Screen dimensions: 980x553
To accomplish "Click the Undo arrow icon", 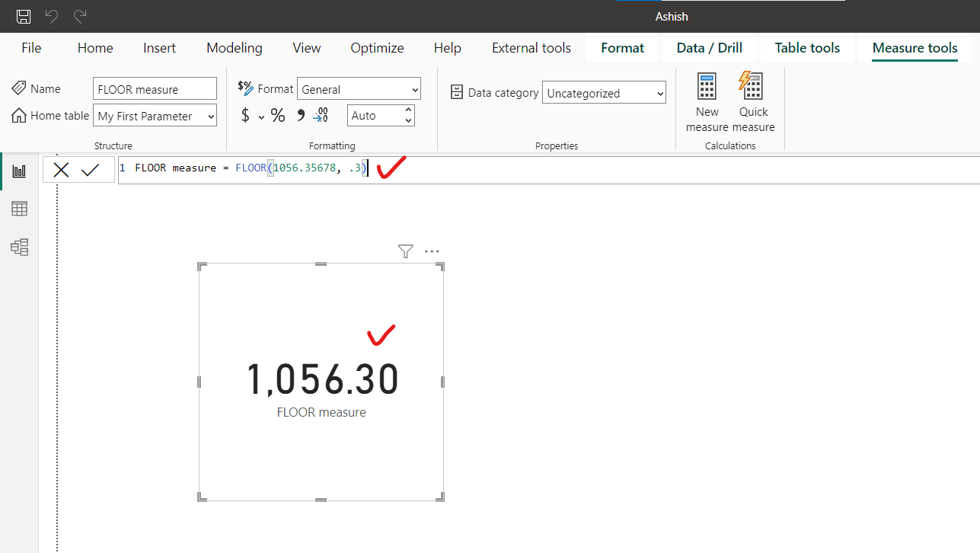I will coord(51,16).
